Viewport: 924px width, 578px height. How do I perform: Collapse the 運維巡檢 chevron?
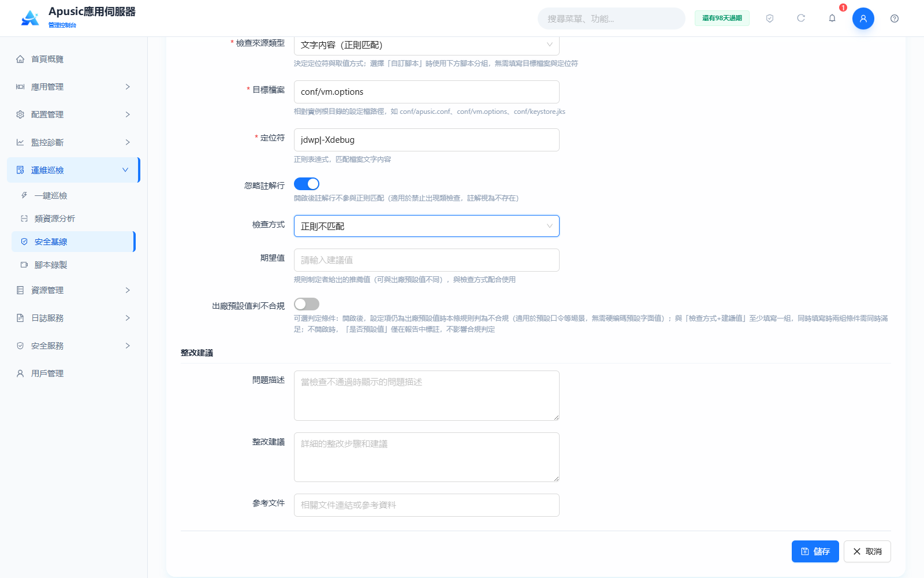click(125, 170)
